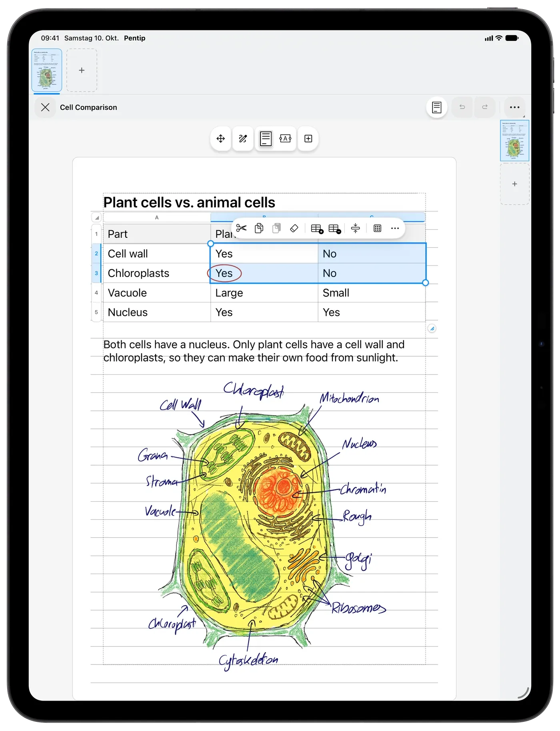This screenshot has height=731, width=560.
Task: Undo the last action
Action: pos(462,107)
